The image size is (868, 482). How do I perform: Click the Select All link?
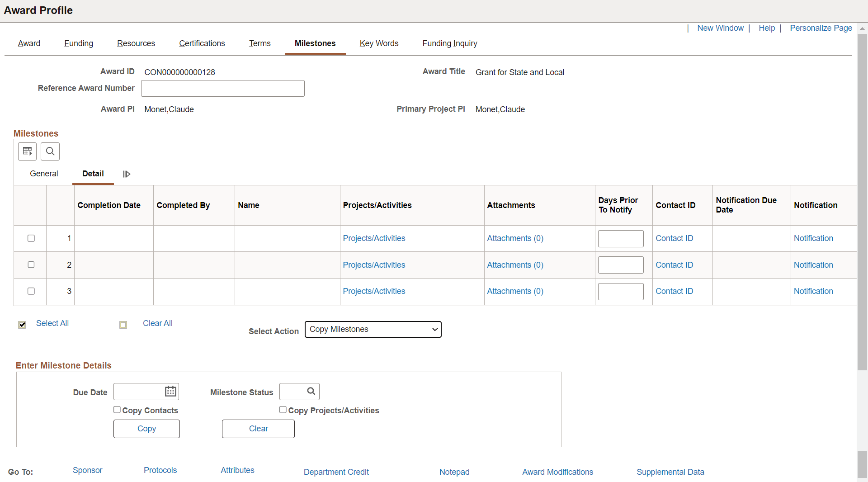tap(52, 323)
